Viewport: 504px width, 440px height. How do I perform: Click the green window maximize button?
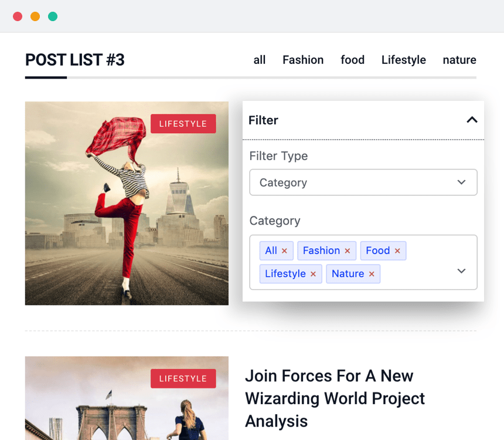click(53, 16)
